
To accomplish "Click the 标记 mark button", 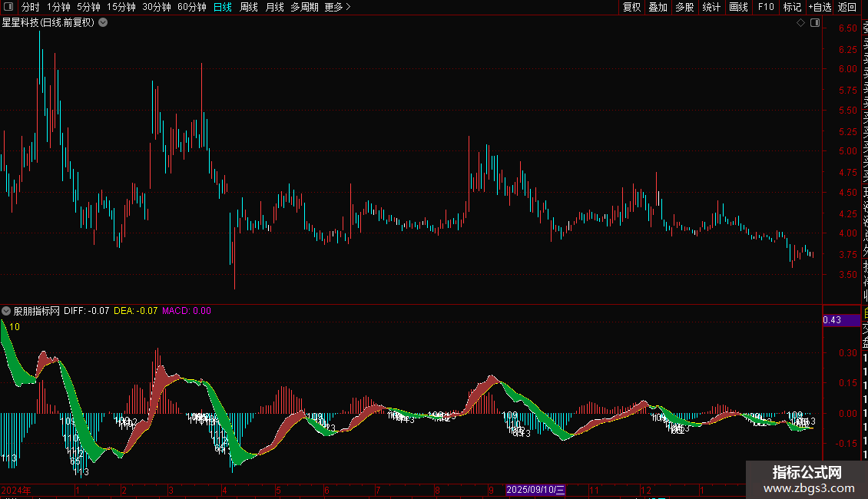I will click(x=793, y=7).
